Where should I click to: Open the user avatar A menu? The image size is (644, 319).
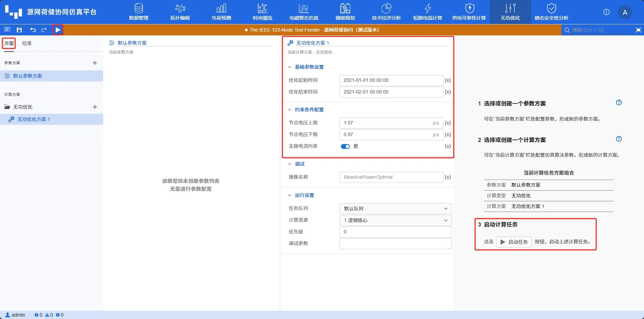click(x=625, y=12)
